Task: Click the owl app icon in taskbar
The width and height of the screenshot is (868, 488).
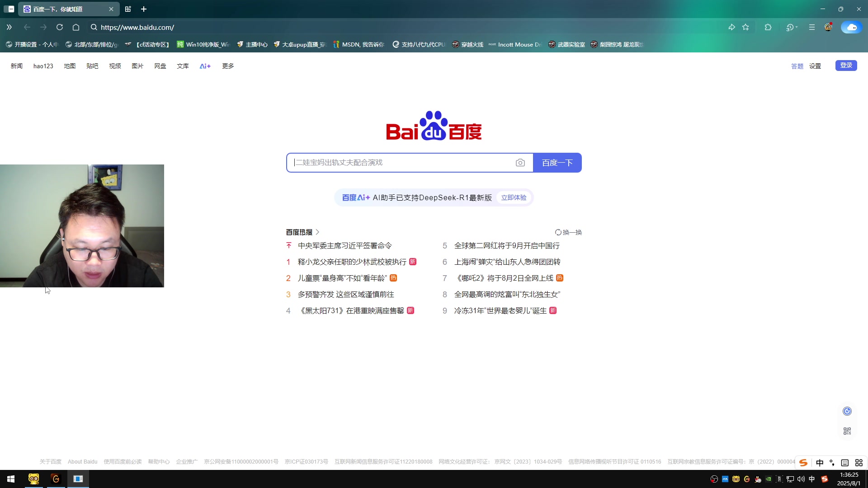Action: [x=33, y=479]
